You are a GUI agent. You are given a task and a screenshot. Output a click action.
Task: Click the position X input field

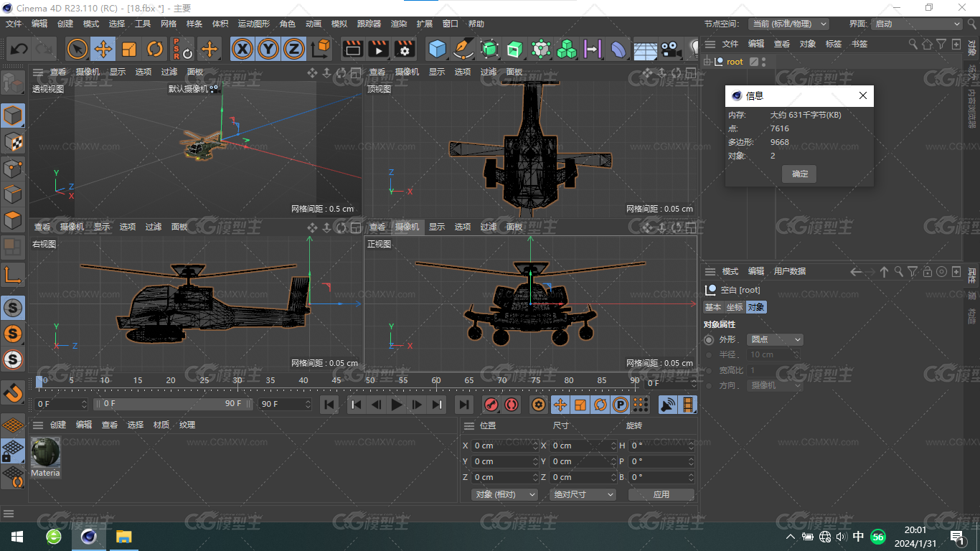[505, 446]
